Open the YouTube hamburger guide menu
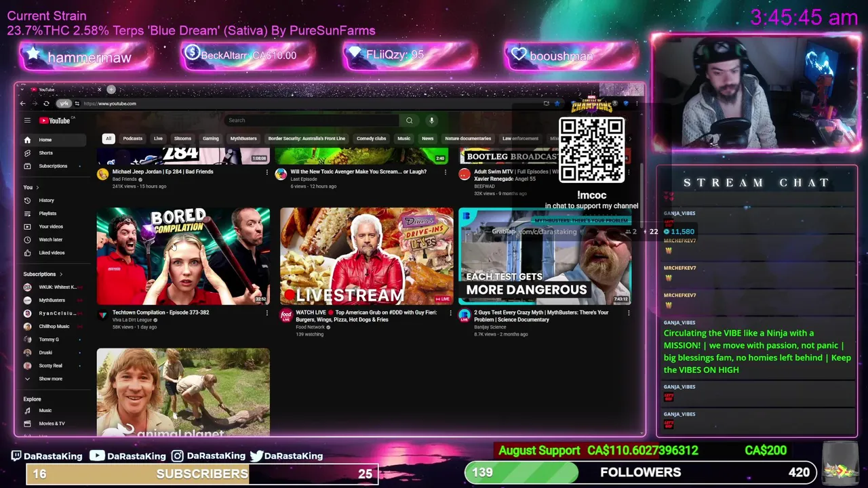The image size is (868, 488). point(27,121)
